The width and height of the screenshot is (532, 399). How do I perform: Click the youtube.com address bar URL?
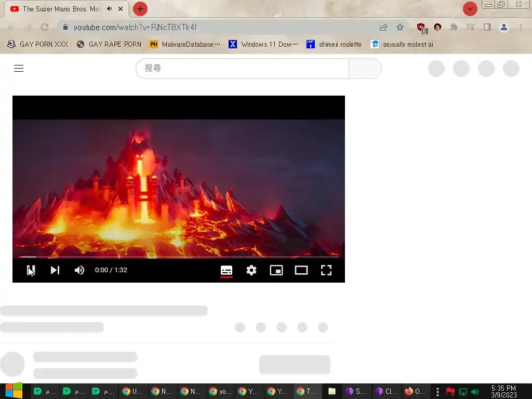(x=135, y=27)
